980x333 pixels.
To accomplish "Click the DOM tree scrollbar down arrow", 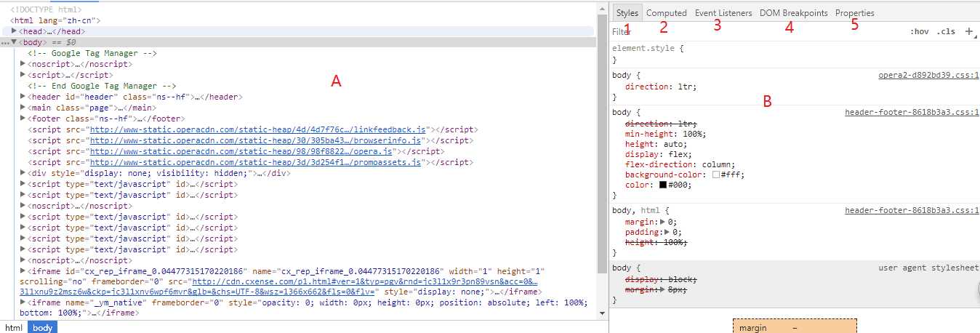I will [x=601, y=313].
